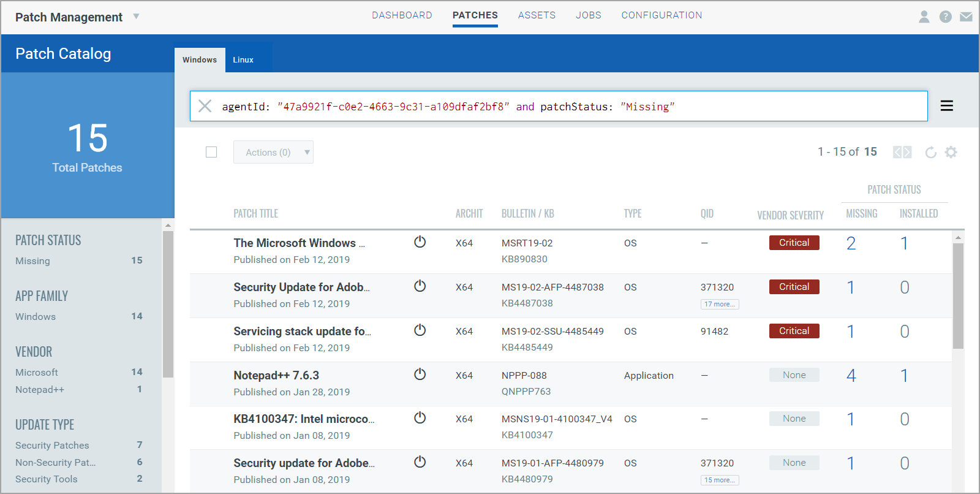Screen dimensions: 980x494
Task: Click missing count 1 for KB4487038 row
Action: coord(851,287)
